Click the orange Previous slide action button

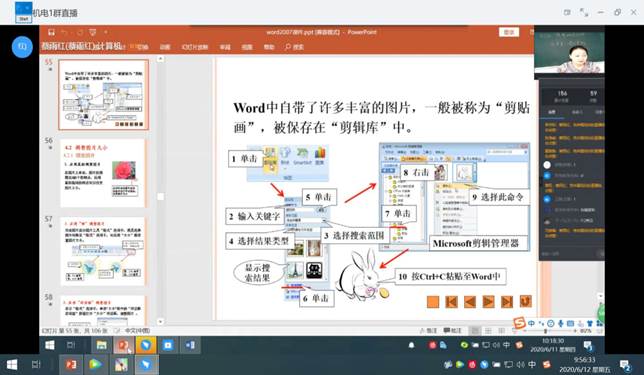point(469,302)
